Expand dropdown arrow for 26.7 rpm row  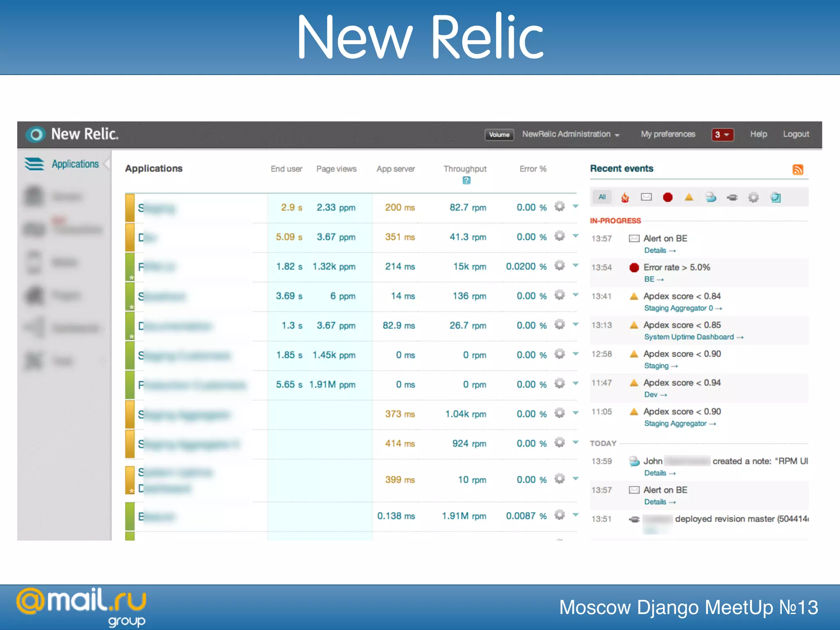[x=575, y=324]
